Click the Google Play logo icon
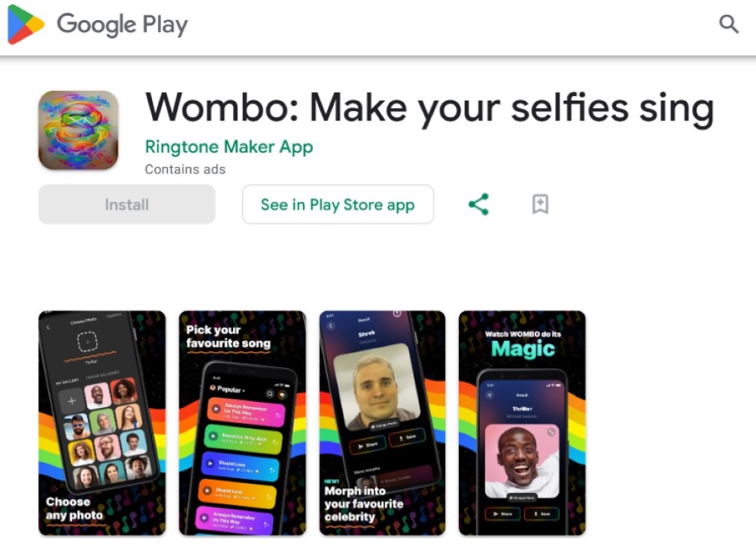This screenshot has width=756, height=548. (x=26, y=24)
